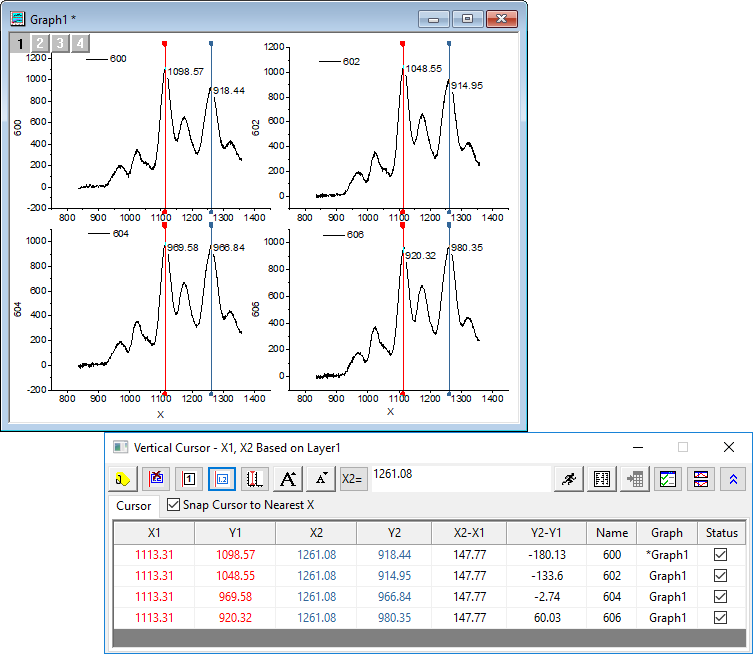Decrease font size with small A icon
This screenshot has width=753, height=671.
click(x=320, y=479)
